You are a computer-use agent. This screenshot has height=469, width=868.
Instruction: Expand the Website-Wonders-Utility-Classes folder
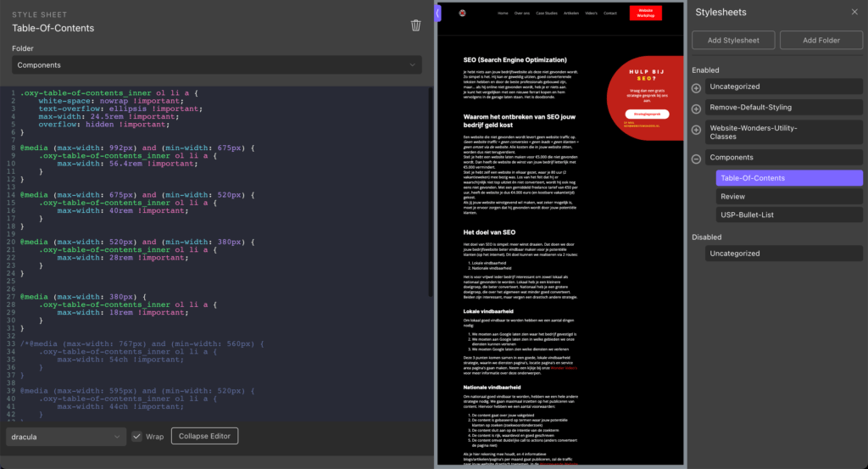pyautogui.click(x=697, y=131)
